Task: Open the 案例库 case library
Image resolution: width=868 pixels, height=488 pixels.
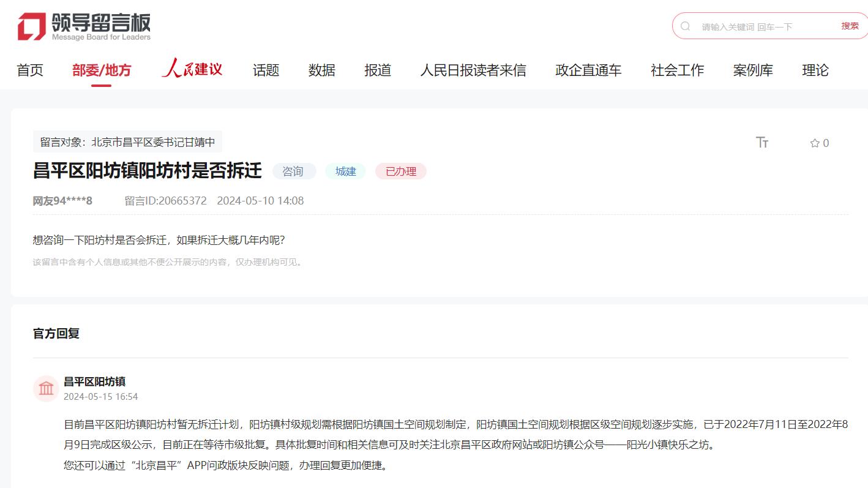Action: pos(753,70)
